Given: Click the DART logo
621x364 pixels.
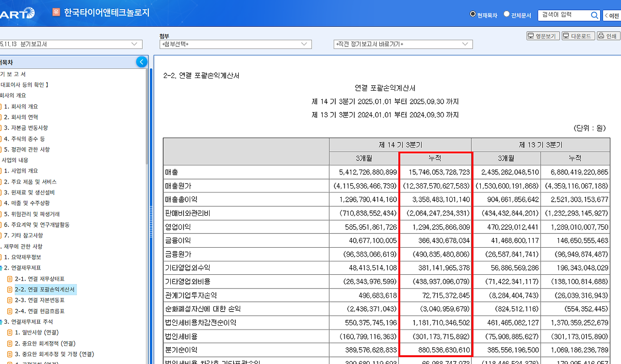Looking at the screenshot, I should point(17,14).
